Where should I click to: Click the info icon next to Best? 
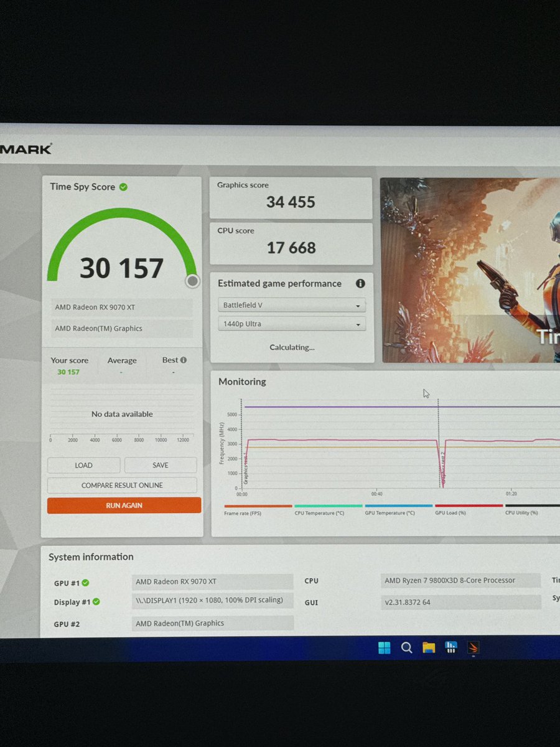pos(183,360)
